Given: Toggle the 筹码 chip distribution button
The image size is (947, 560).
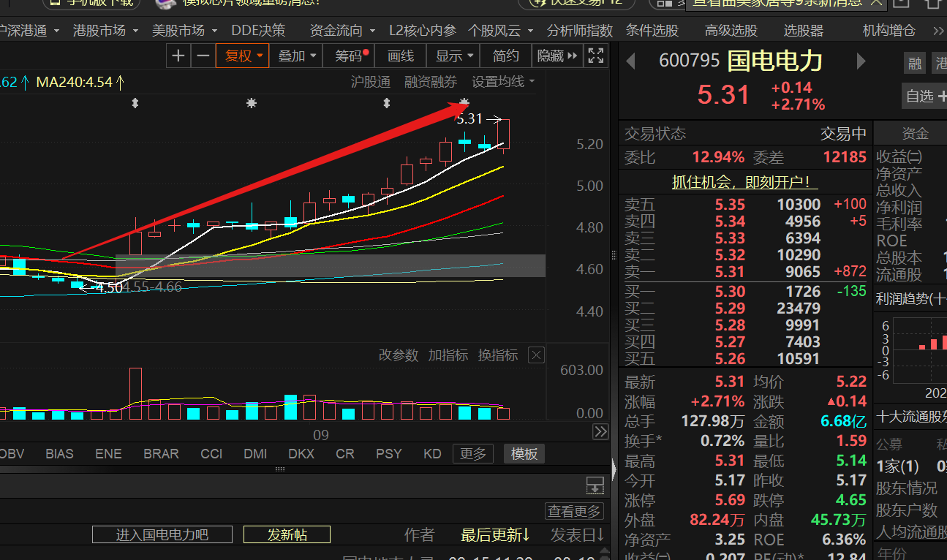Looking at the screenshot, I should tap(350, 56).
